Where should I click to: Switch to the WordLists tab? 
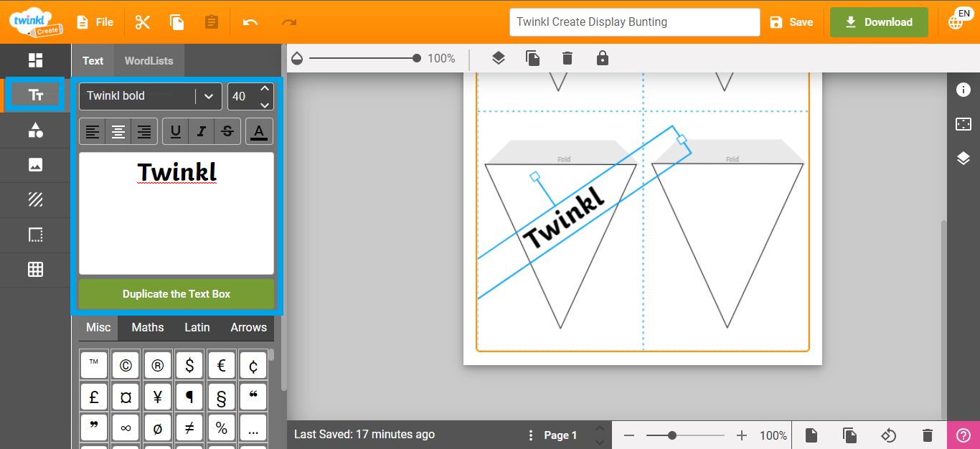(149, 60)
